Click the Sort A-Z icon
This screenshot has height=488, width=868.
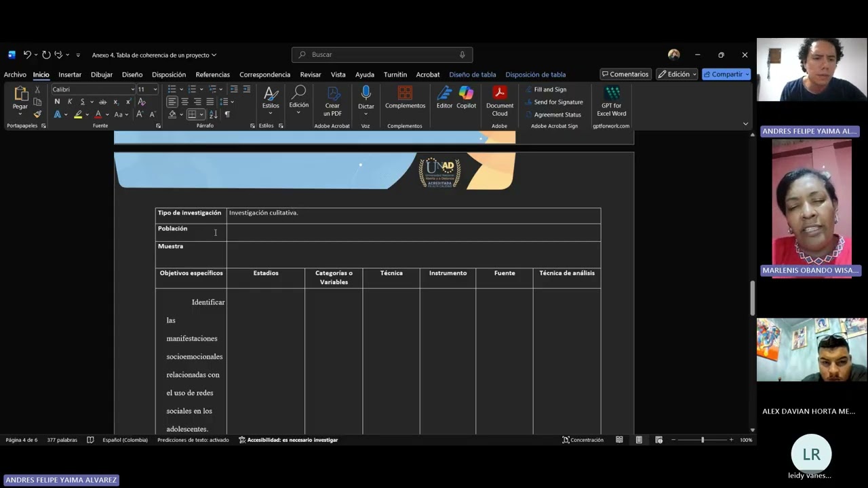click(214, 115)
